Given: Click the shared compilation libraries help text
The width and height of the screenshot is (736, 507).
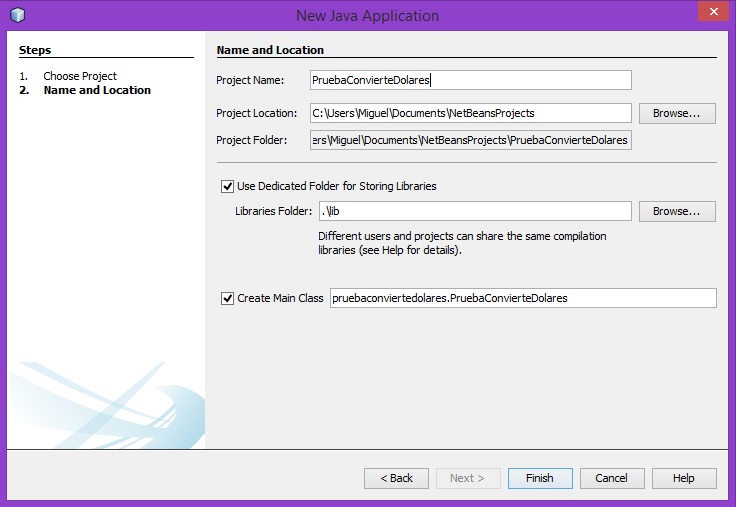Looking at the screenshot, I should click(x=462, y=243).
